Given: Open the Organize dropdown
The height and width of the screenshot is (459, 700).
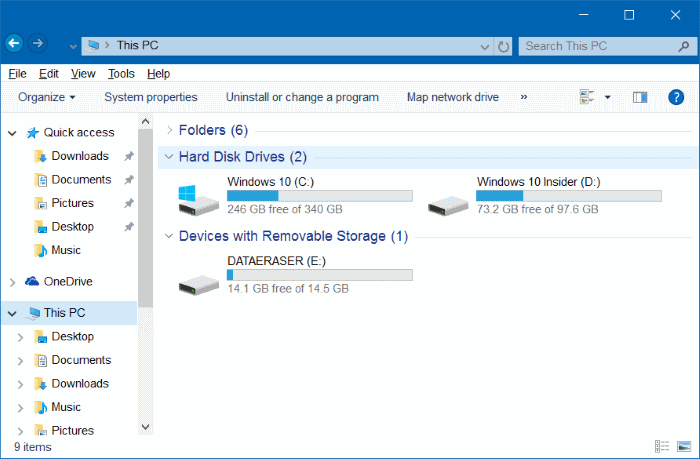Looking at the screenshot, I should [x=46, y=97].
